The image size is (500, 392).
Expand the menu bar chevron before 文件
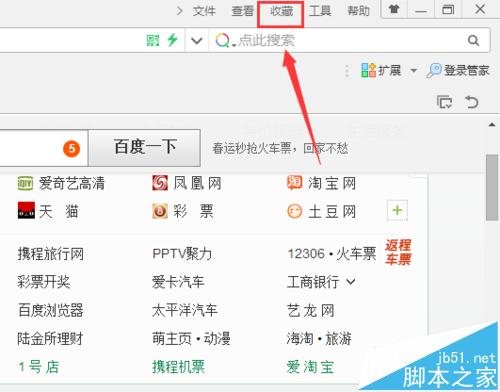(x=180, y=11)
